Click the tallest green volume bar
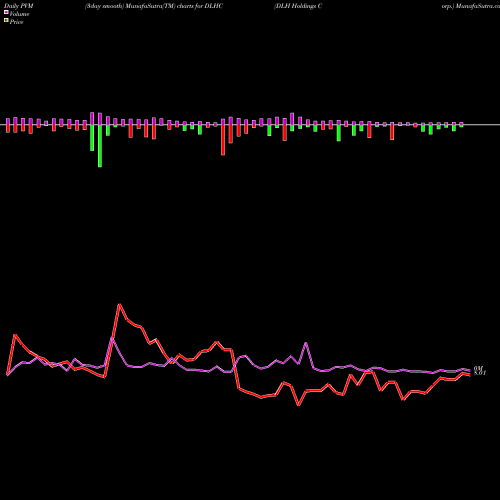Screen dimensions: 500x500 pos(100,146)
